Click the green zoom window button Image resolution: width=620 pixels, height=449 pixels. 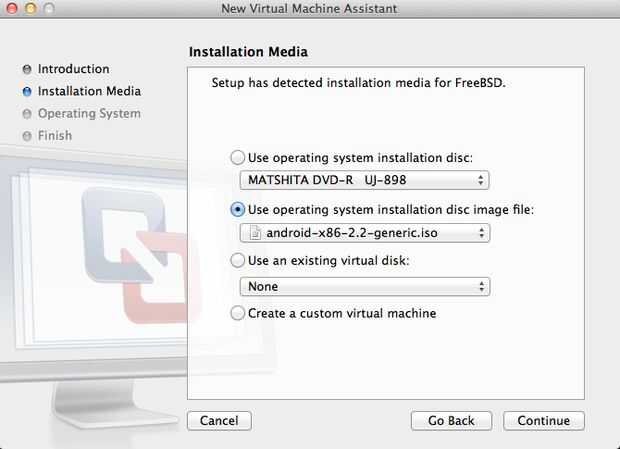click(47, 9)
